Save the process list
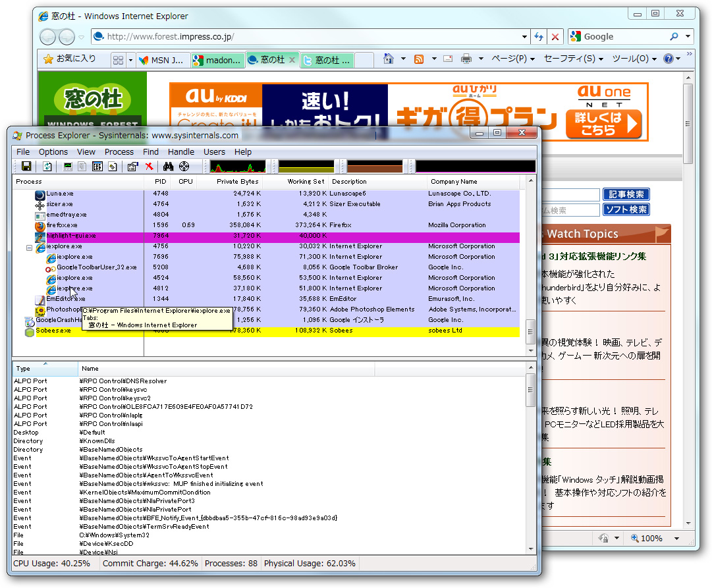This screenshot has width=712, height=588. (x=27, y=166)
